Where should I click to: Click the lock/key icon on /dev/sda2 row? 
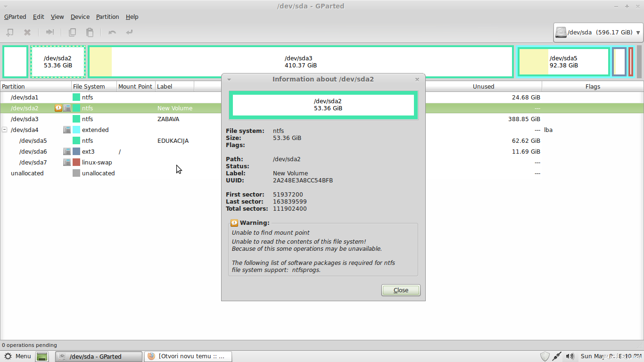67,108
